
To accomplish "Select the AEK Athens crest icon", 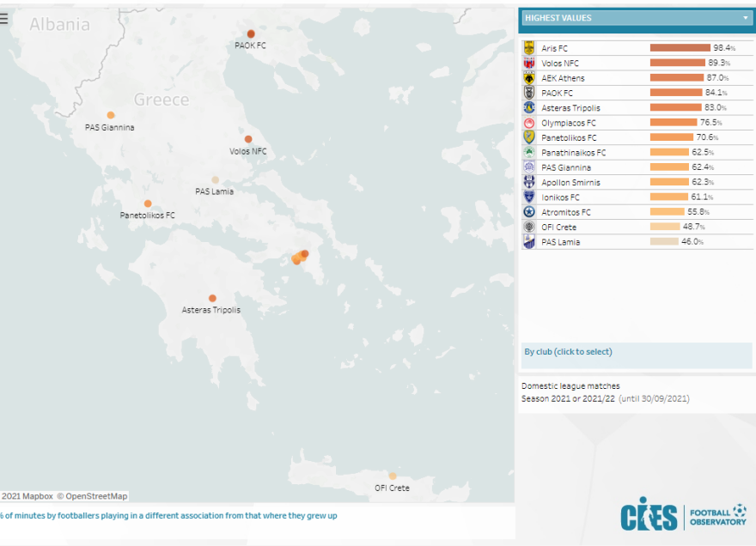I will (x=529, y=78).
